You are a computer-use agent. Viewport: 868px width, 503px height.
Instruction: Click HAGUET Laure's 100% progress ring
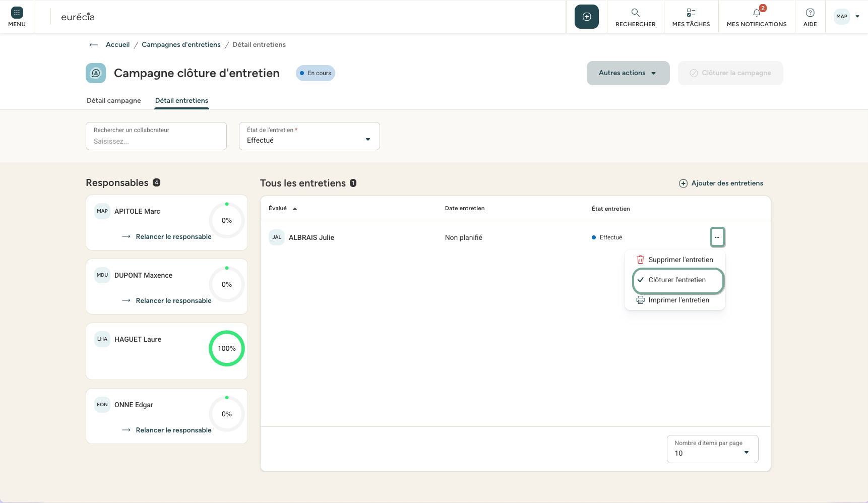click(226, 348)
